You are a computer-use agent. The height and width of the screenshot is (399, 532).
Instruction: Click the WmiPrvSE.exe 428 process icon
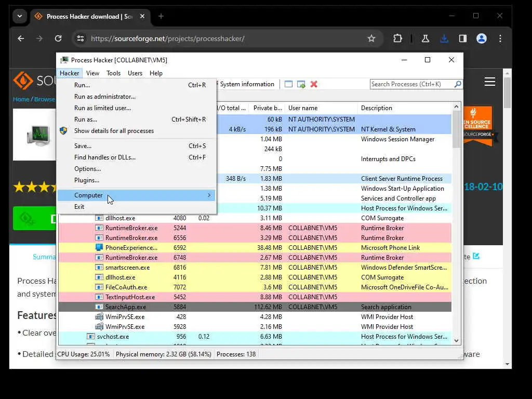[99, 316]
